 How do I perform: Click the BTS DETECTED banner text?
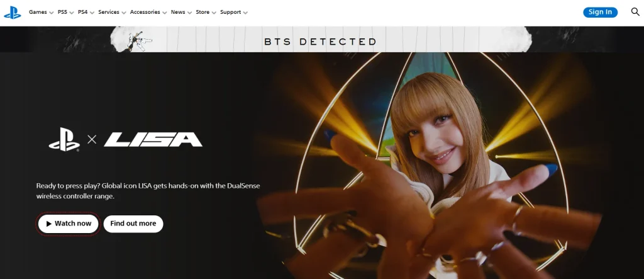[320, 42]
